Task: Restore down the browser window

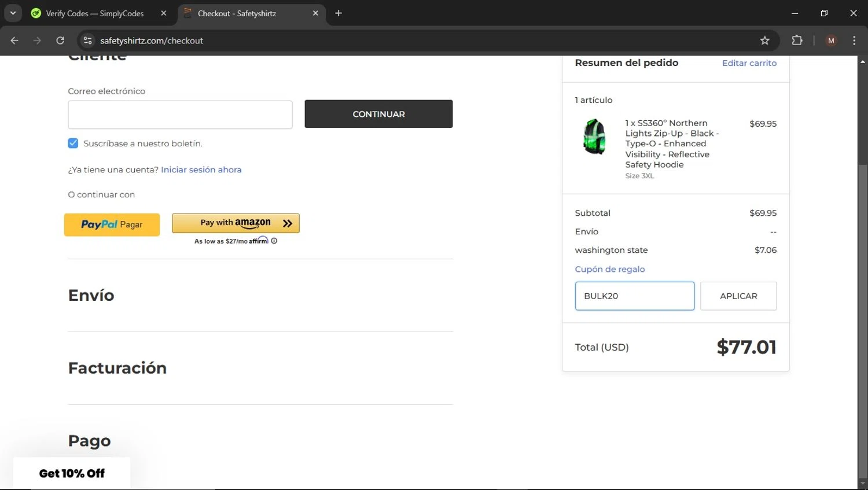Action: [824, 13]
